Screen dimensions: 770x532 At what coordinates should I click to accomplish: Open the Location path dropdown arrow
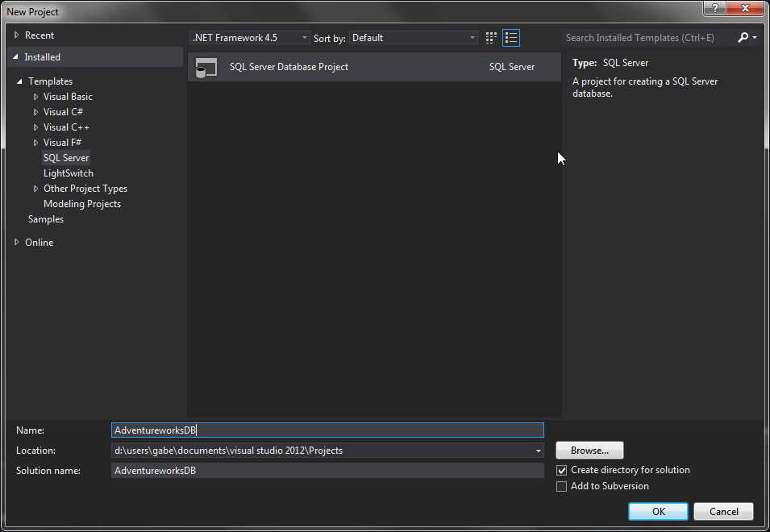tap(538, 450)
